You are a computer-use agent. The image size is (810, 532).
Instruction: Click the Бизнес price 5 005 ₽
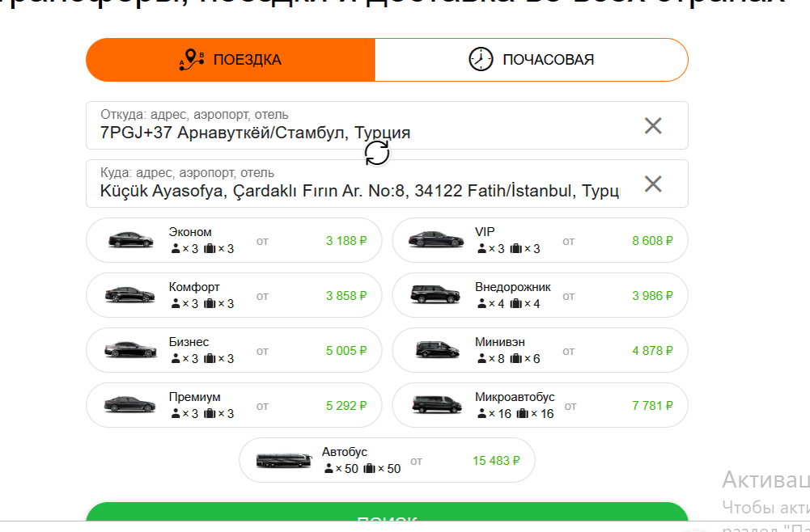tap(346, 350)
